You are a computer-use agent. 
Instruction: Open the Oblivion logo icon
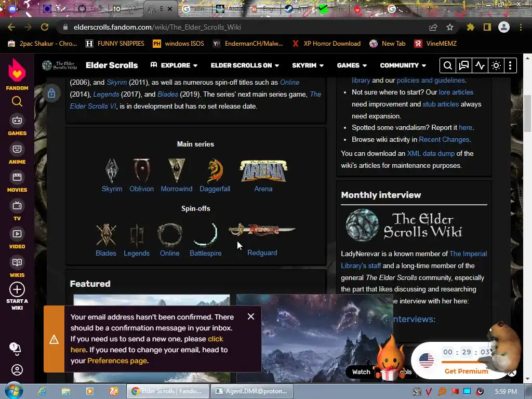[141, 170]
